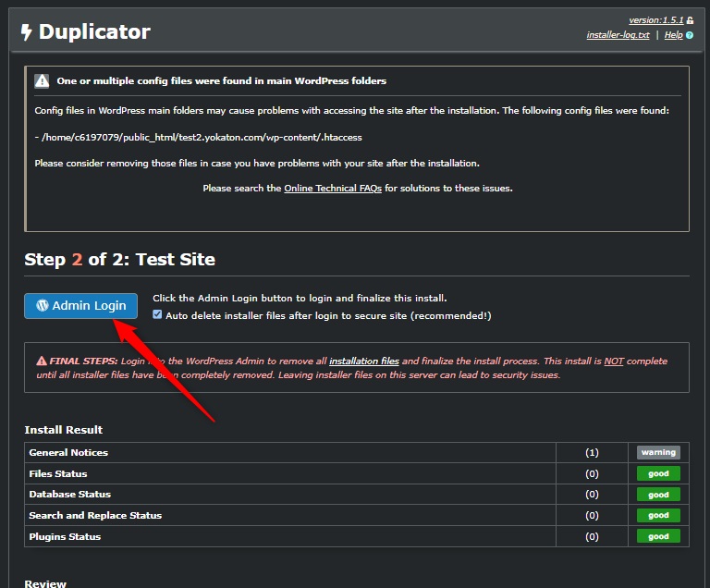Open the version 1.5.1 link
The image size is (710, 588).
point(655,19)
